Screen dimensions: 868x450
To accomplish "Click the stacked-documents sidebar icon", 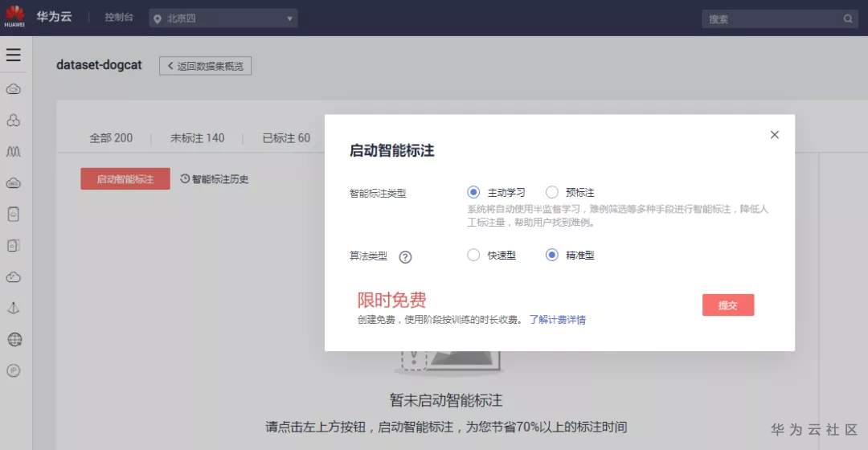I will coord(14,246).
